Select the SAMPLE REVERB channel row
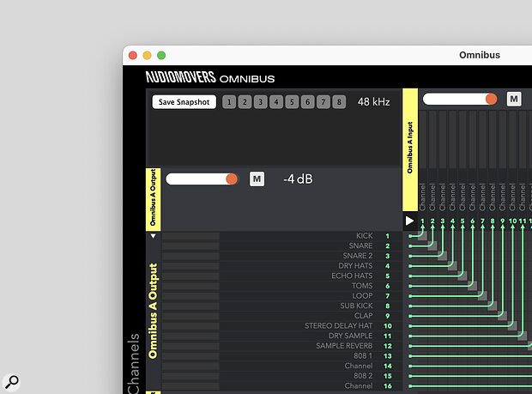The height and width of the screenshot is (394, 532). point(281,346)
